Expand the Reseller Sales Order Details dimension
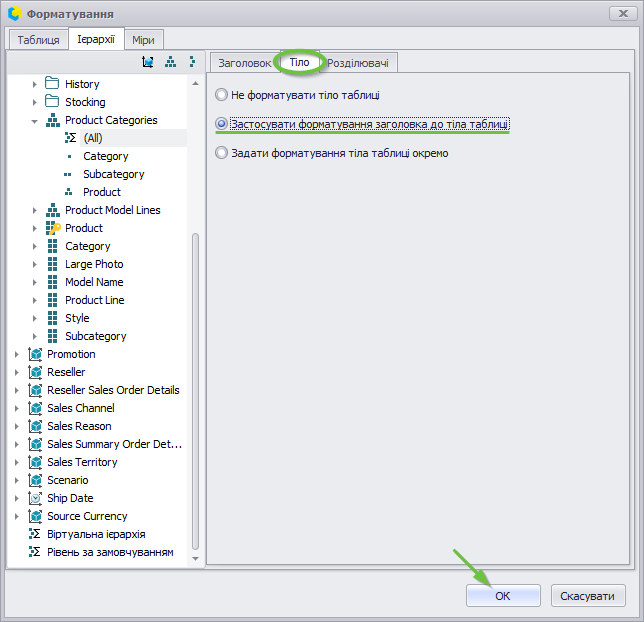The width and height of the screenshot is (644, 622). click(x=16, y=390)
